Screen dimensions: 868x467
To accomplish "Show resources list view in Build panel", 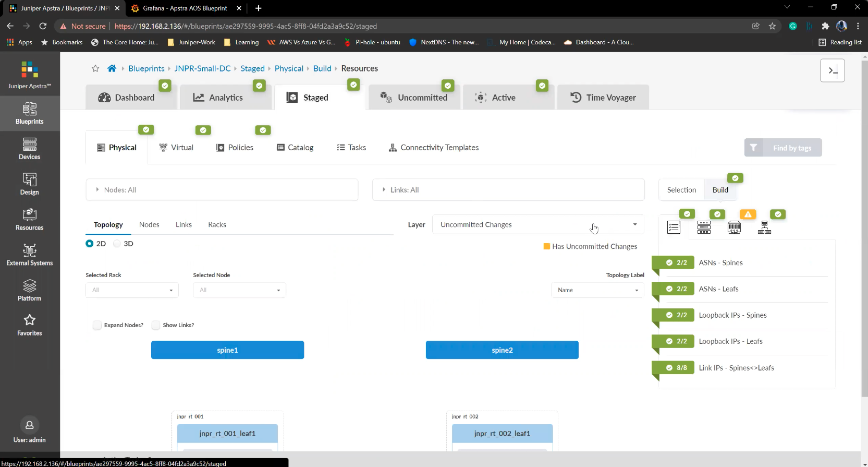I will (674, 227).
